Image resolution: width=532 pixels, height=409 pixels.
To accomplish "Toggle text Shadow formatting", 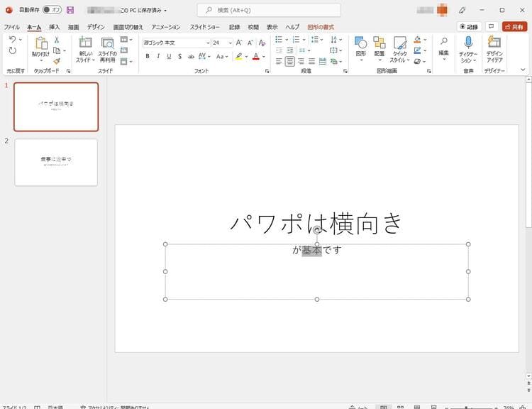I will coord(180,56).
